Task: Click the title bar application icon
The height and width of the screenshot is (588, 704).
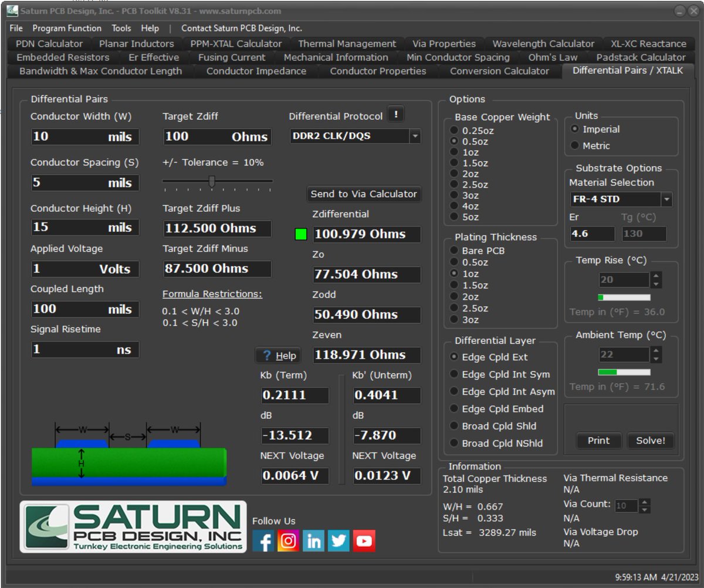Action: click(12, 11)
